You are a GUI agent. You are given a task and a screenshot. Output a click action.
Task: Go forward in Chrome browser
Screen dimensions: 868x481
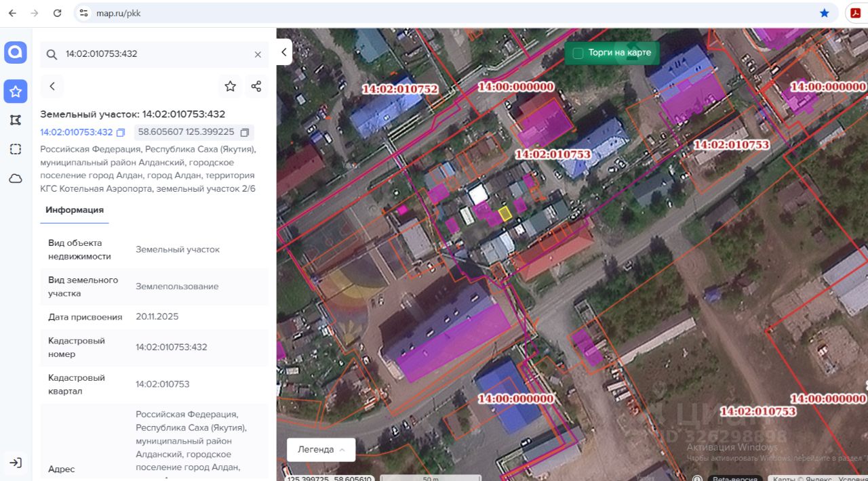[x=35, y=13]
